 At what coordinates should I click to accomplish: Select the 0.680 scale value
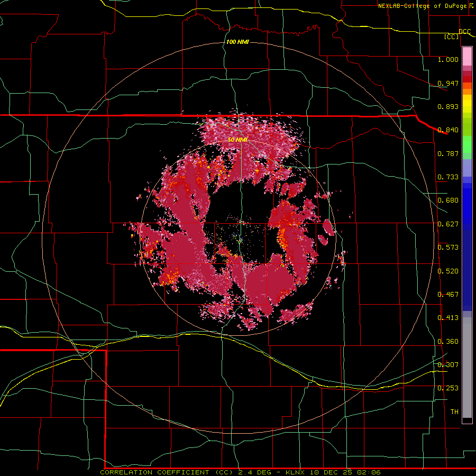448,200
